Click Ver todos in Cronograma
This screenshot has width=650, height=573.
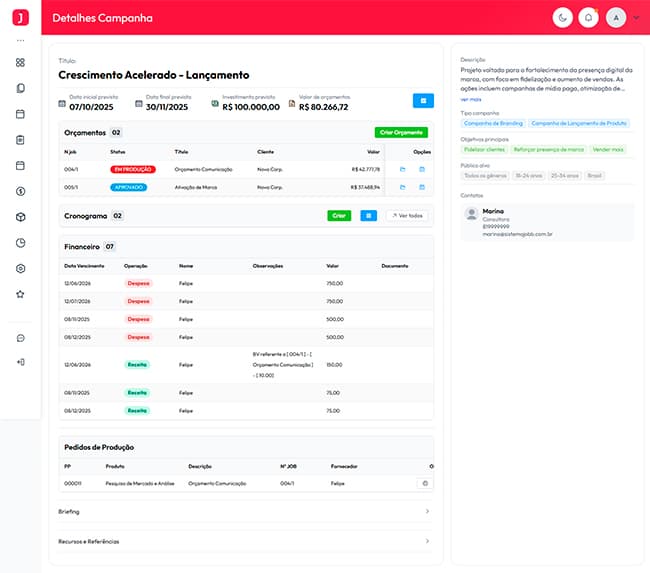(407, 216)
